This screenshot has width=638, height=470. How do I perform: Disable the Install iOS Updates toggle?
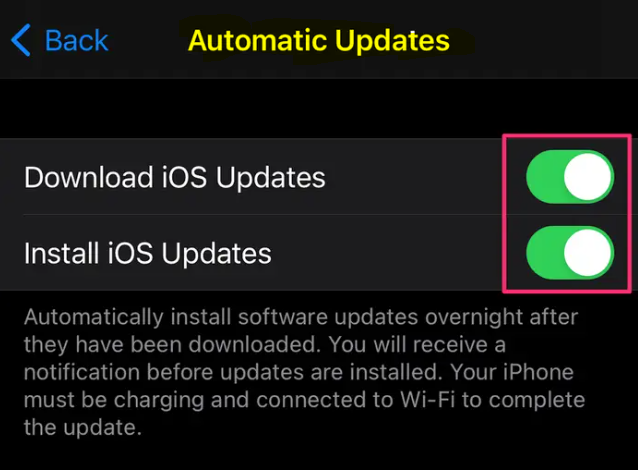[570, 253]
